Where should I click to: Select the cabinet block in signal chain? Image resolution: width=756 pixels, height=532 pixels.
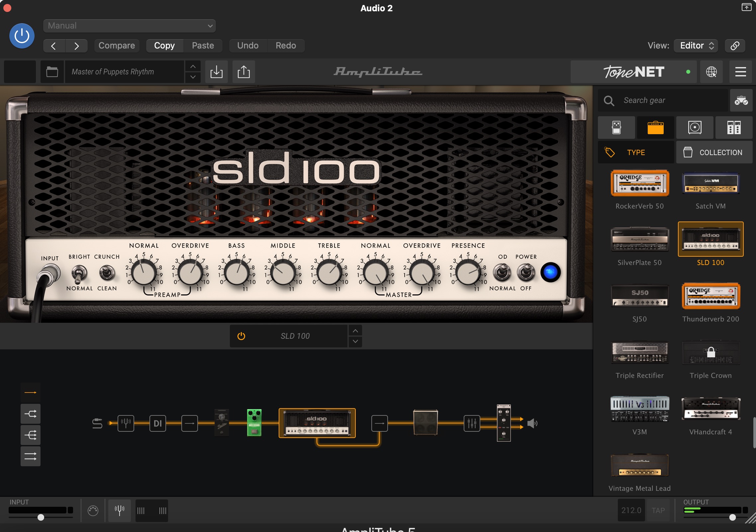425,422
